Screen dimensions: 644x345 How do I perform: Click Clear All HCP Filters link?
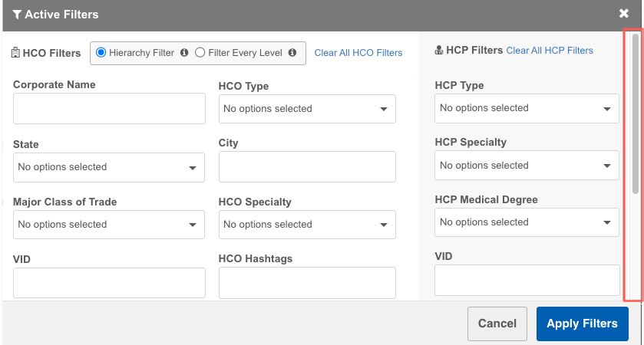(x=550, y=51)
